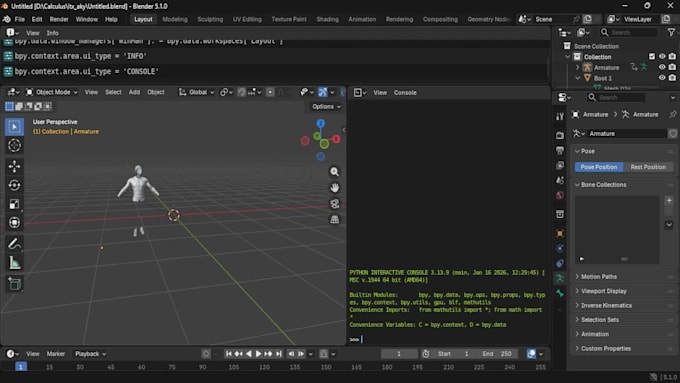Open the Scene properties tab
680x383 pixels.
coord(560,180)
